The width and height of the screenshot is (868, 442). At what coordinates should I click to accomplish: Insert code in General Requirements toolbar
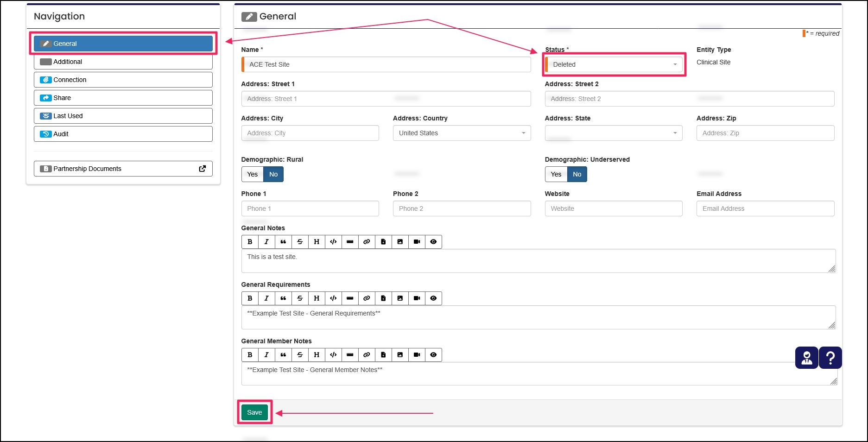pos(333,298)
